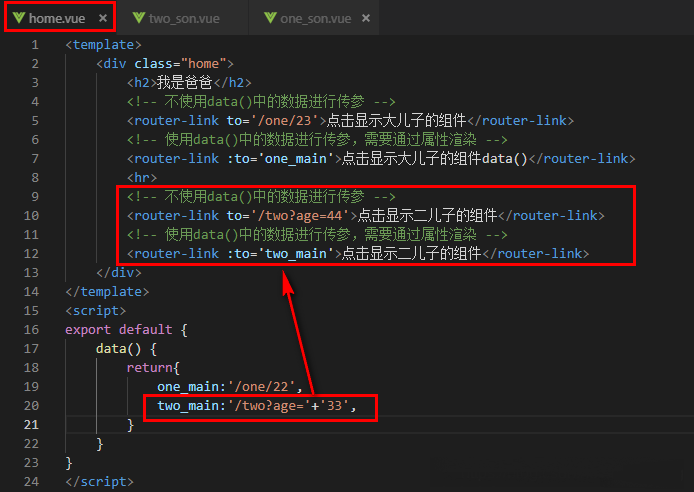Click the opening <script> tag
Image resolution: width=694 pixels, height=492 pixels.
click(x=96, y=311)
